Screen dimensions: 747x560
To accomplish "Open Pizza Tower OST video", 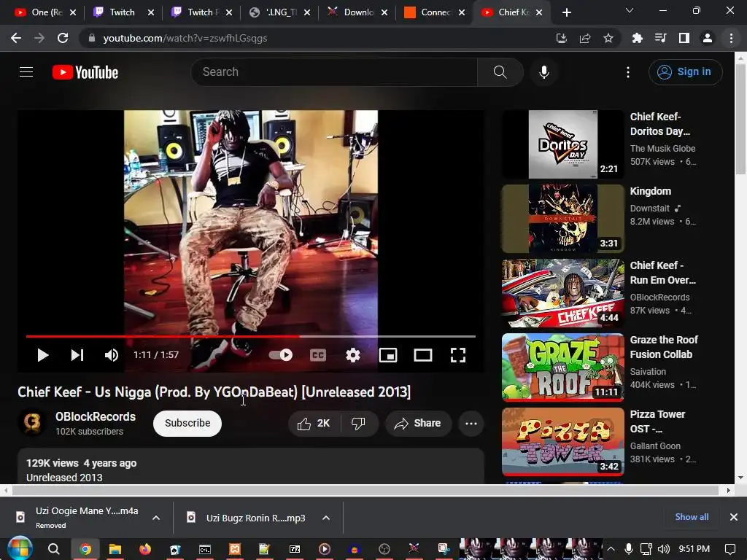I will [x=562, y=441].
